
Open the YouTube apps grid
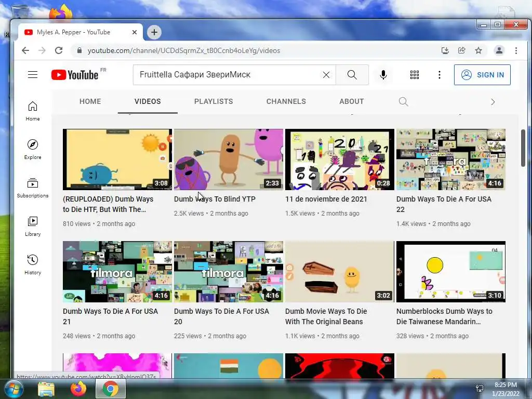point(414,75)
